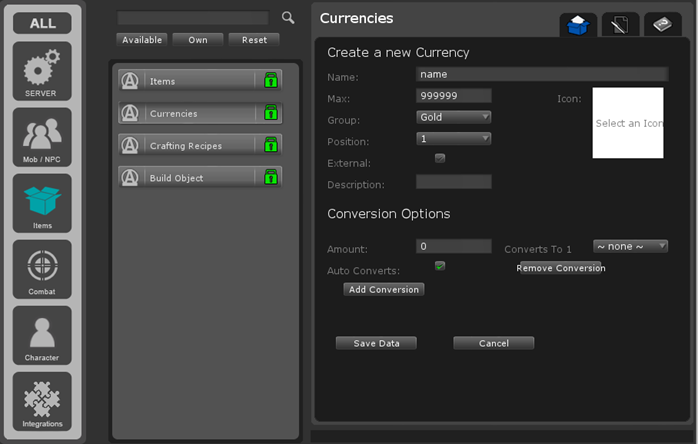The image size is (698, 444).
Task: Open the Group dropdown set to Gold
Action: pos(454,117)
